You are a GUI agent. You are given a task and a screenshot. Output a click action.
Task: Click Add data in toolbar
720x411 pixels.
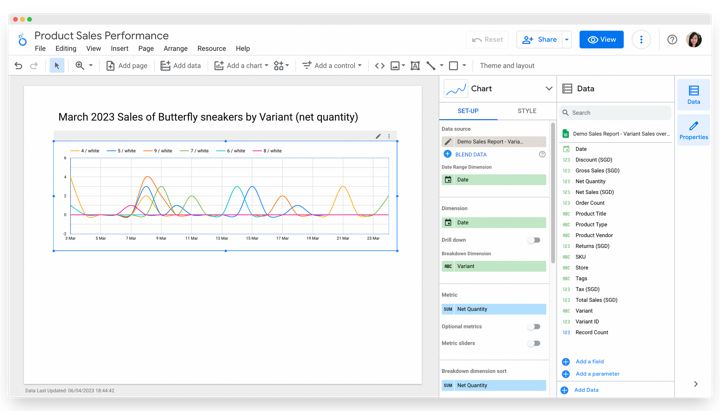[x=180, y=66]
